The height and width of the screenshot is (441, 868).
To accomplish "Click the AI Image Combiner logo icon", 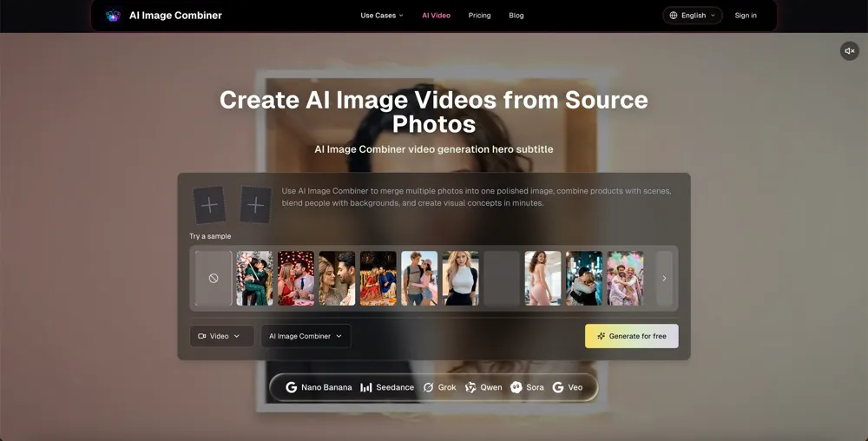I will pos(113,16).
